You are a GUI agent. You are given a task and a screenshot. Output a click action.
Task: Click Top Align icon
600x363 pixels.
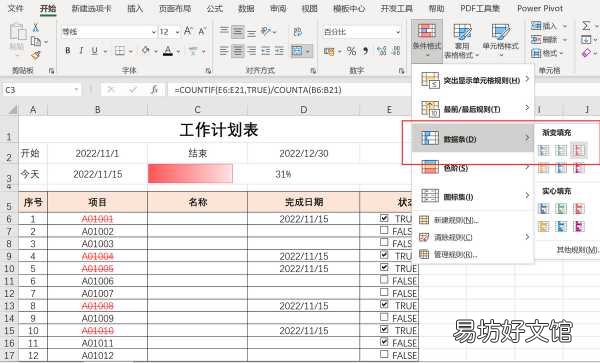[224, 31]
